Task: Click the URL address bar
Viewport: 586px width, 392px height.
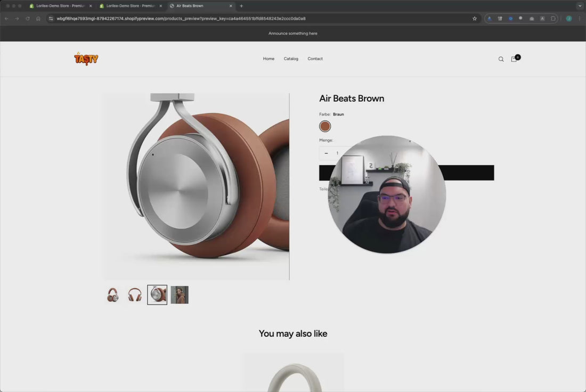Action: [x=256, y=19]
